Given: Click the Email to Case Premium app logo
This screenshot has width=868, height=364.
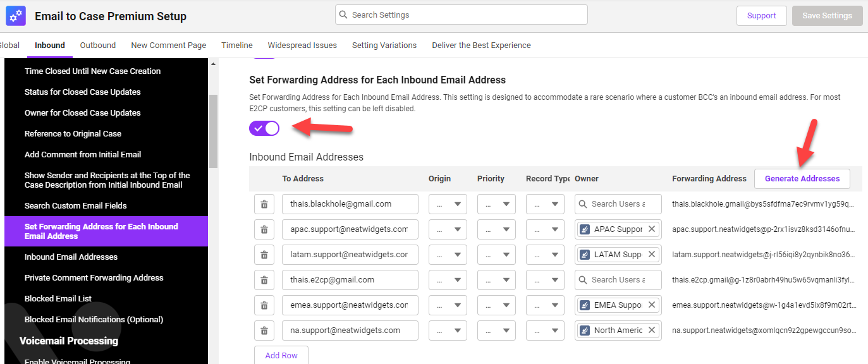Looking at the screenshot, I should tap(16, 16).
